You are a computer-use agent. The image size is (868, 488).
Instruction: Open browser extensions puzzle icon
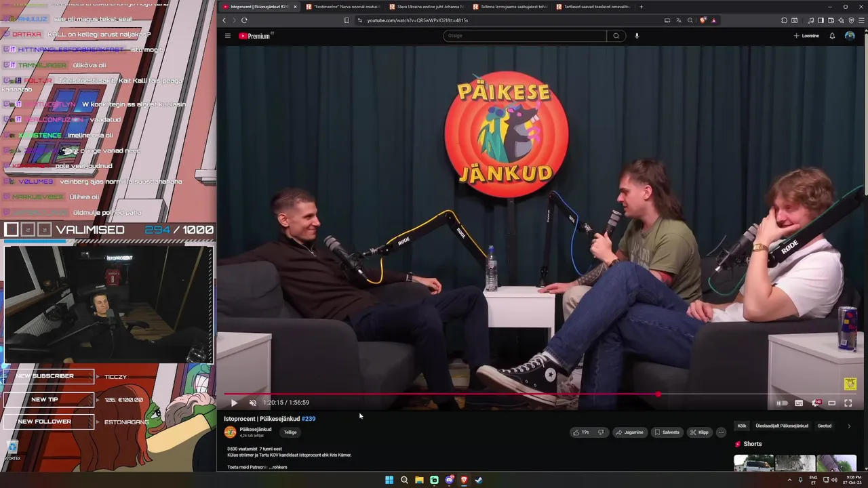[785, 20]
